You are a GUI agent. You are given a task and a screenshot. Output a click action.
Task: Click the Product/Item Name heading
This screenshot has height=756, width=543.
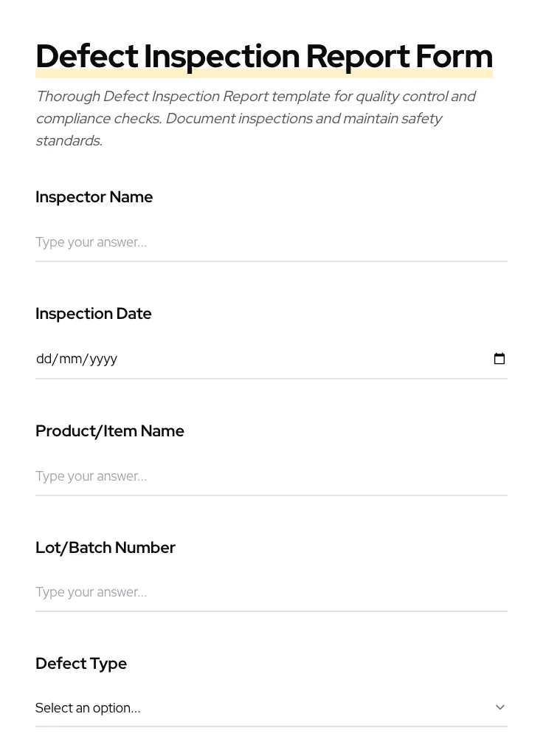coord(110,430)
